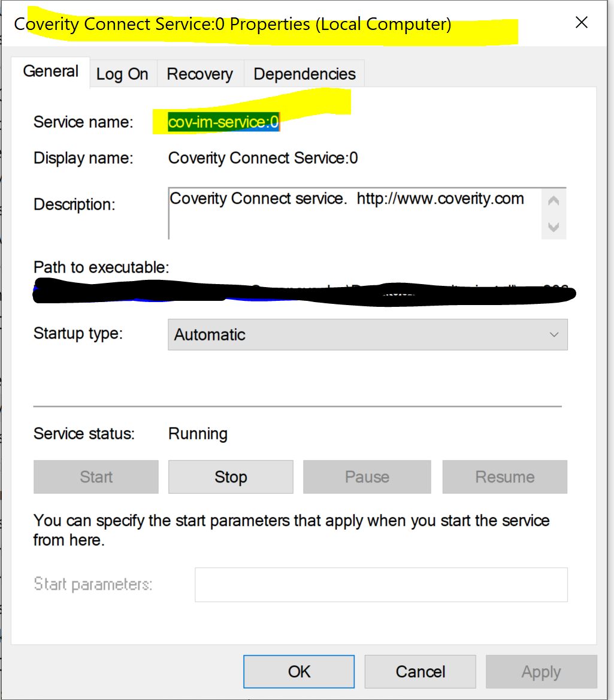Click the Display name value text
614x700 pixels.
click(263, 158)
